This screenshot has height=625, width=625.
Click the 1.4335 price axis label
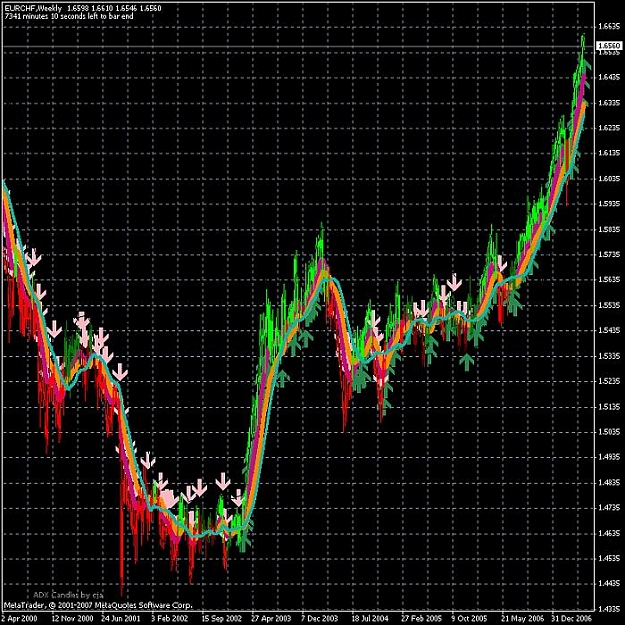point(609,609)
